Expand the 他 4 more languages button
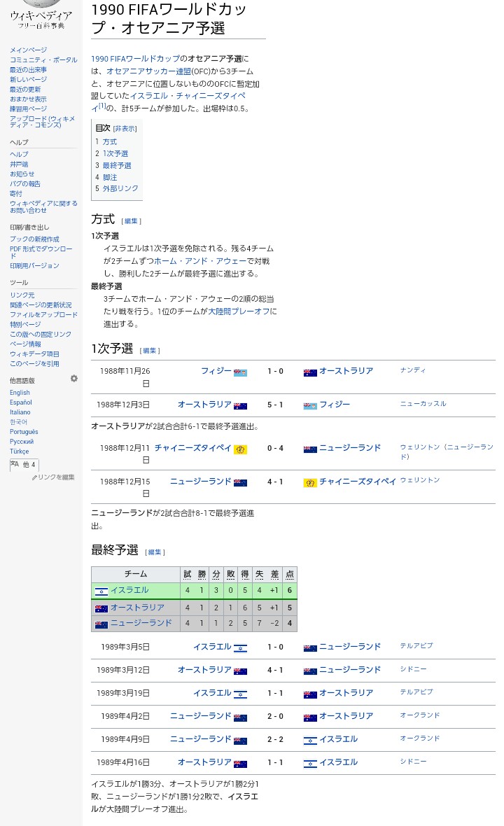 [x=24, y=465]
